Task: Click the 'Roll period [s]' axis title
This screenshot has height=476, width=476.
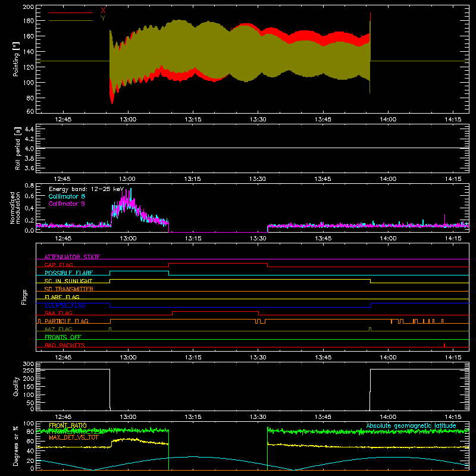Action: (18, 148)
